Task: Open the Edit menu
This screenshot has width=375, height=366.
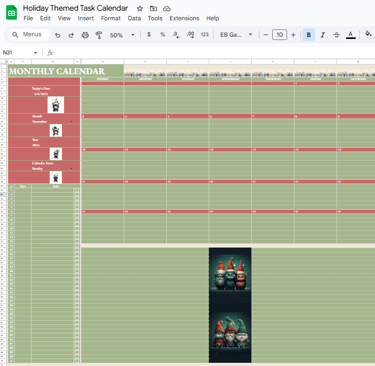Action: [45, 18]
